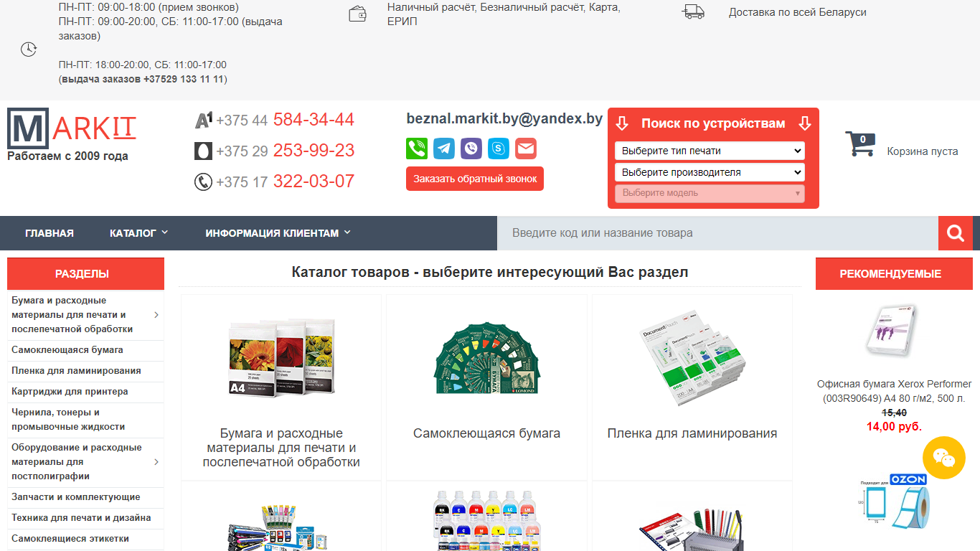Click the red email envelope icon

[526, 149]
